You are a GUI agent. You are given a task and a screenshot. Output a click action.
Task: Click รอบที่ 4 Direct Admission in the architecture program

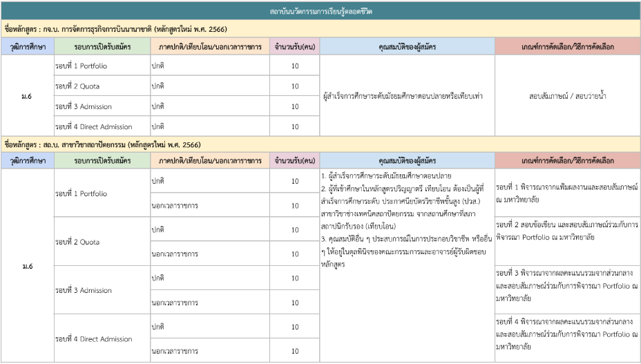tap(93, 339)
